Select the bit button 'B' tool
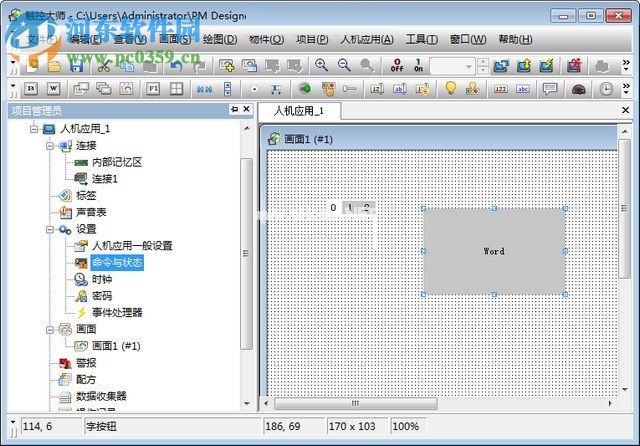Screen dimensions: 640x446 (31, 89)
